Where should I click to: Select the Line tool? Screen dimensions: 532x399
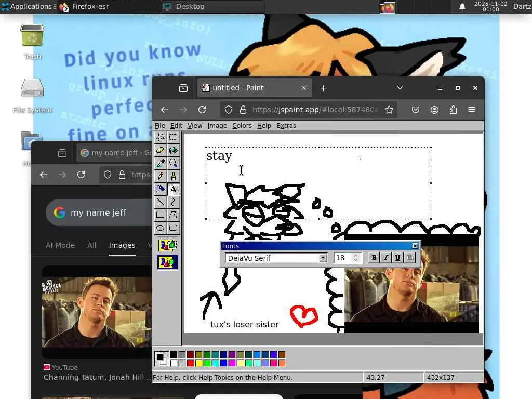[x=161, y=202]
